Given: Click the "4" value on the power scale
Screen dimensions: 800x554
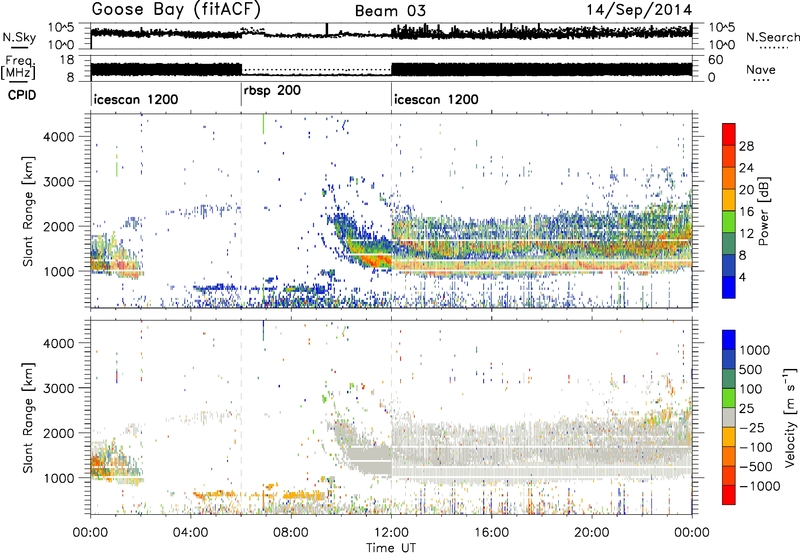Looking at the screenshot, I should [x=743, y=277].
